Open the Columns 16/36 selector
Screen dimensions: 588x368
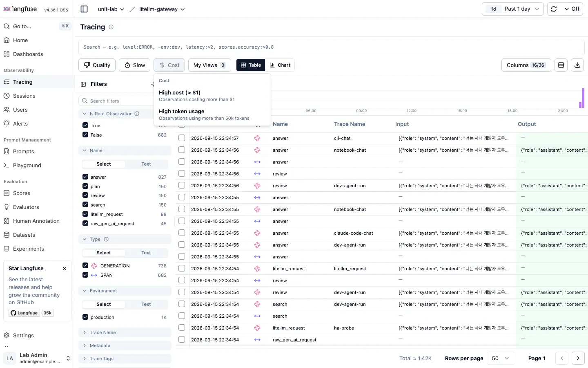pos(526,65)
